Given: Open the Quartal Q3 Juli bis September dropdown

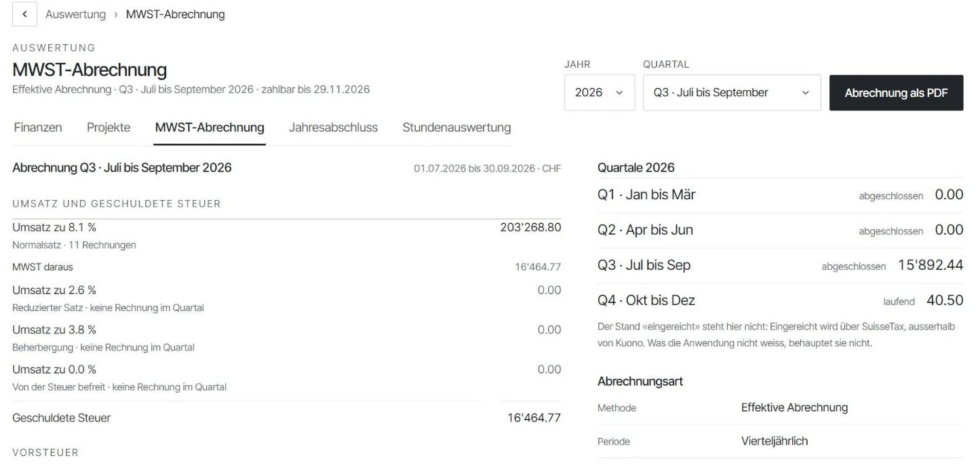Looking at the screenshot, I should pos(732,93).
